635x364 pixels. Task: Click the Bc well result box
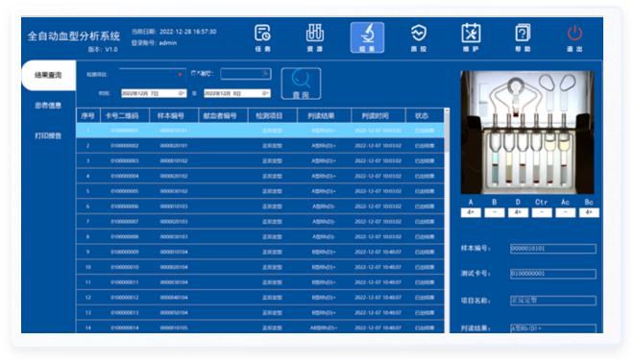coord(589,212)
